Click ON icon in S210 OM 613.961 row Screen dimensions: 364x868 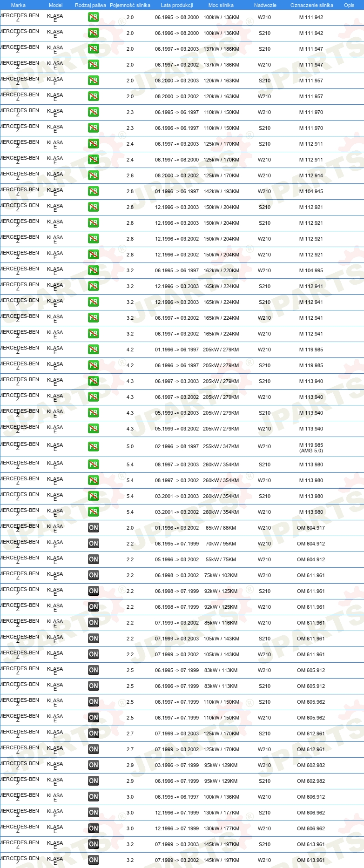94,844
